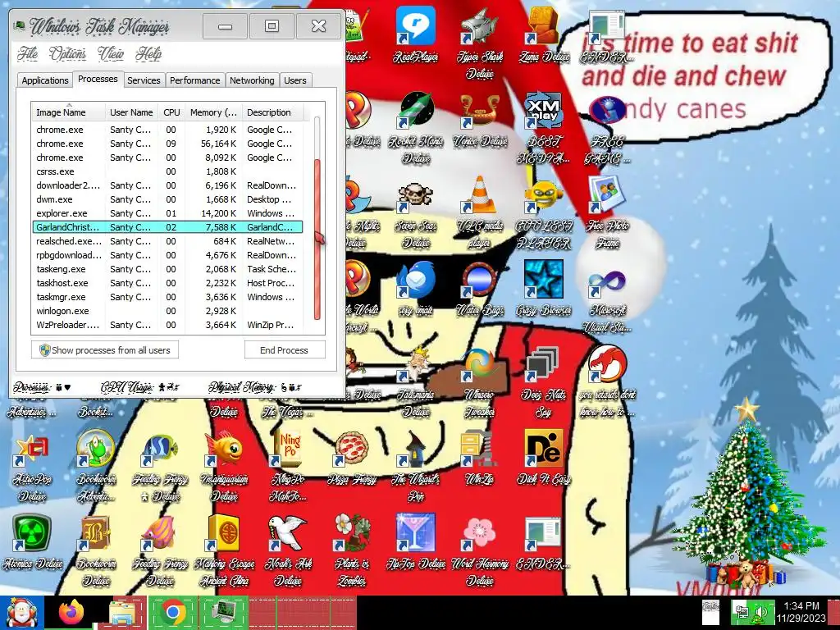Open Rocket Mania Deluxe shortcut
Viewport: 840px width, 630px height.
tap(416, 127)
